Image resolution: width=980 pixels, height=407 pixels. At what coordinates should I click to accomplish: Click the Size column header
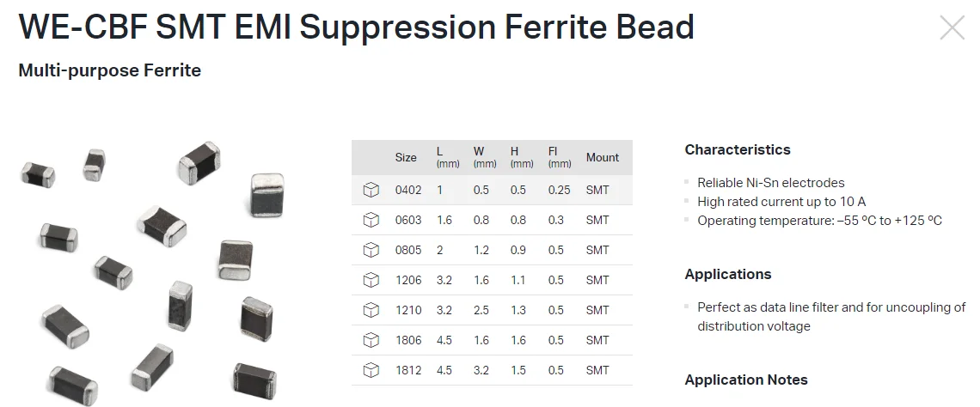point(406,157)
